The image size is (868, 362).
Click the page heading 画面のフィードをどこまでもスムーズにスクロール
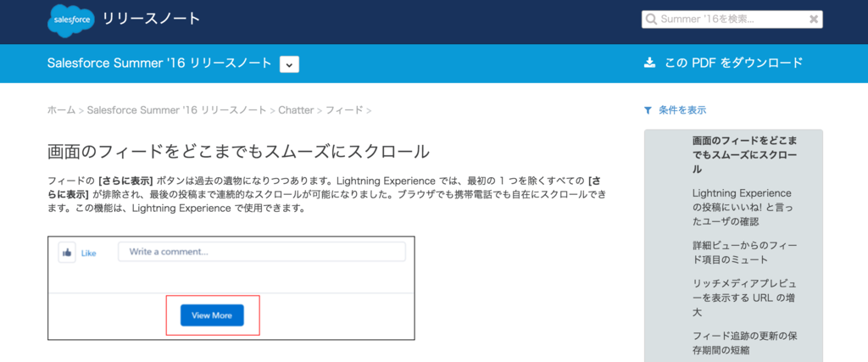pyautogui.click(x=238, y=152)
